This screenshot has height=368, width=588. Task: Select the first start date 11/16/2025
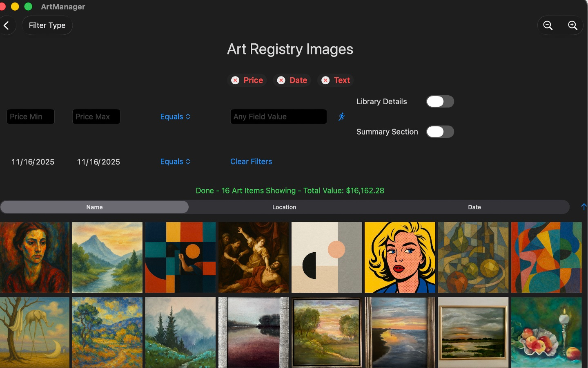(33, 162)
